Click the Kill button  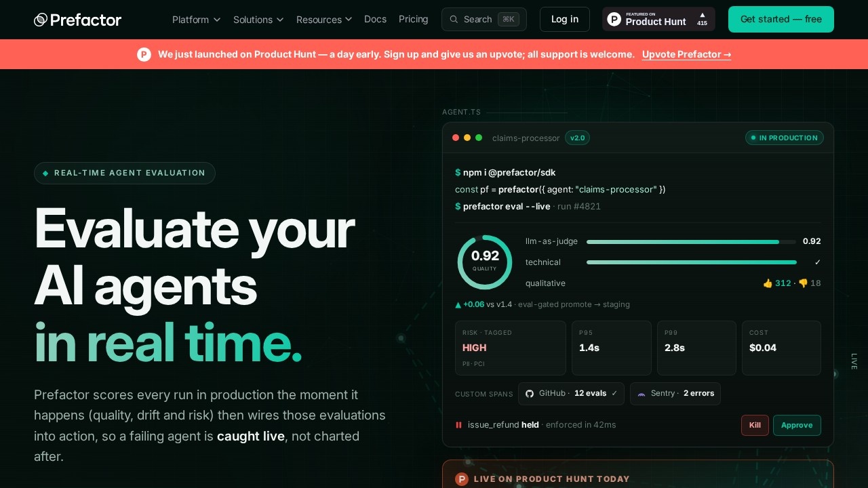tap(755, 425)
